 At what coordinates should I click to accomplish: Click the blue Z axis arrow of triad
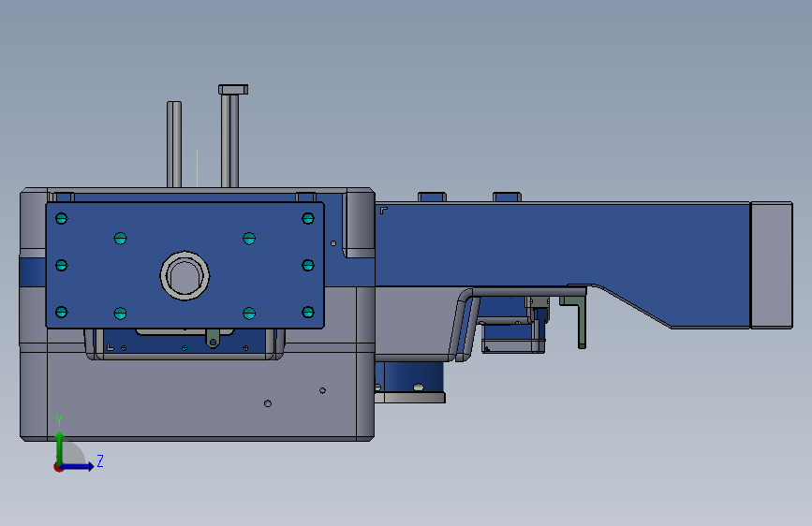click(x=78, y=466)
